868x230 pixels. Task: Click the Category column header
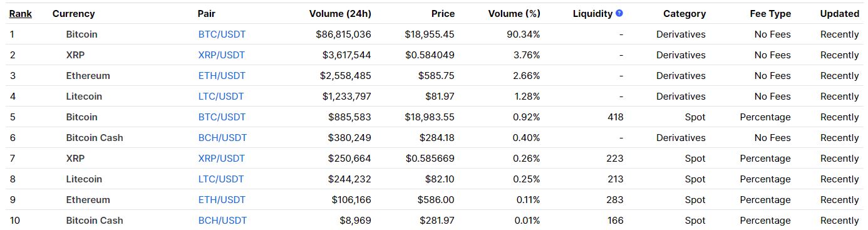coord(685,14)
